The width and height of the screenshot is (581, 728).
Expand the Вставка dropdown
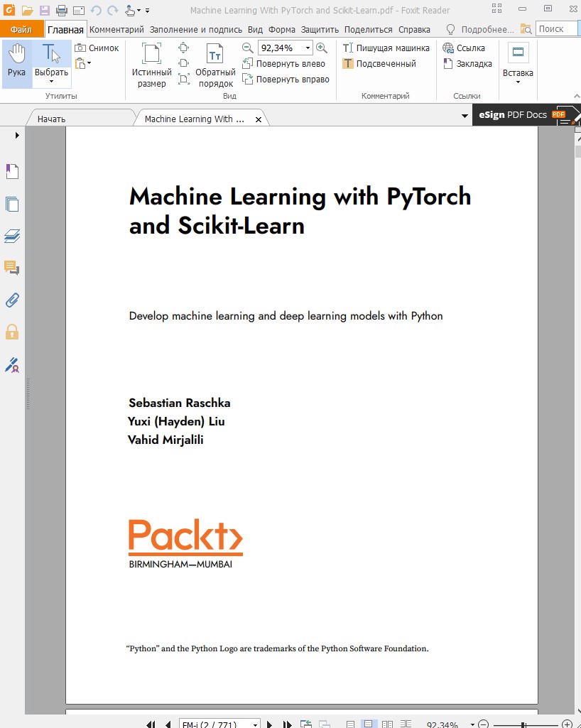click(x=518, y=74)
